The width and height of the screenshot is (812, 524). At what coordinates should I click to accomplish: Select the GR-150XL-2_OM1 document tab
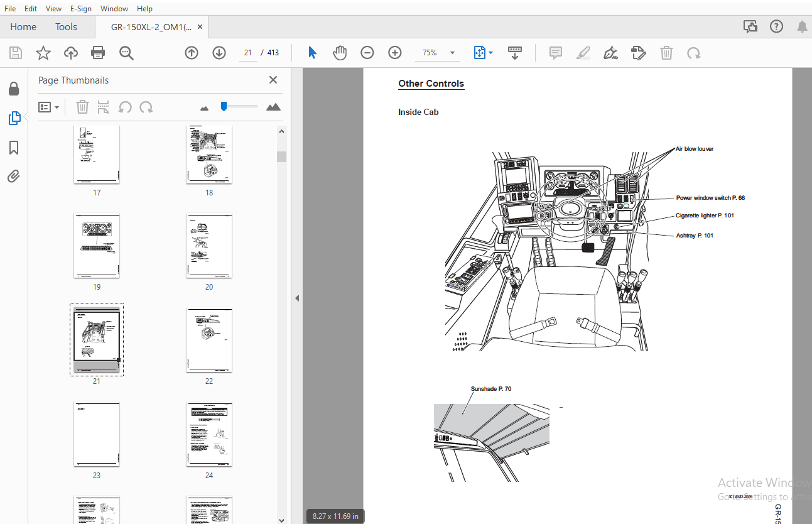coord(151,27)
